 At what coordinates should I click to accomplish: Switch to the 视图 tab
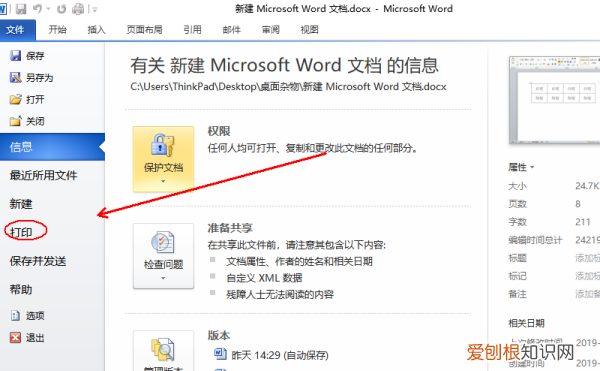coord(309,29)
